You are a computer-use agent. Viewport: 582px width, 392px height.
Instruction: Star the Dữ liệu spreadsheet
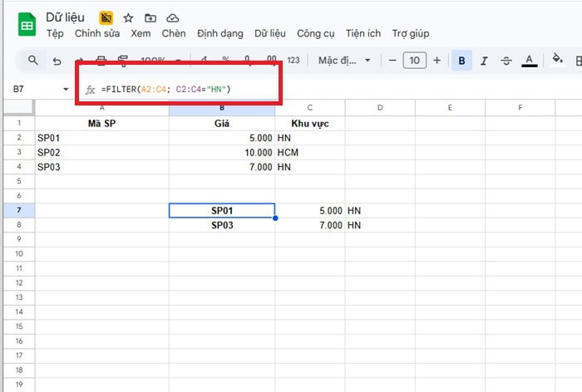click(128, 18)
